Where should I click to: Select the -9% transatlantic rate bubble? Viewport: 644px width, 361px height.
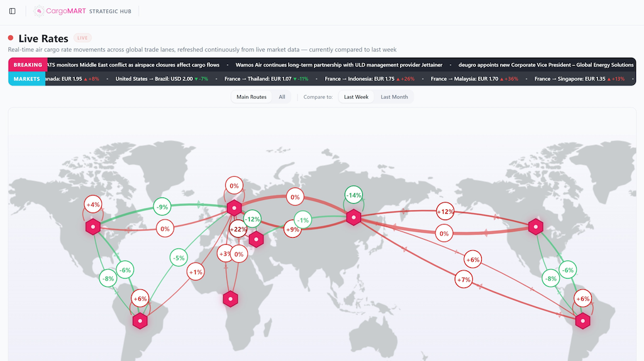[163, 207]
